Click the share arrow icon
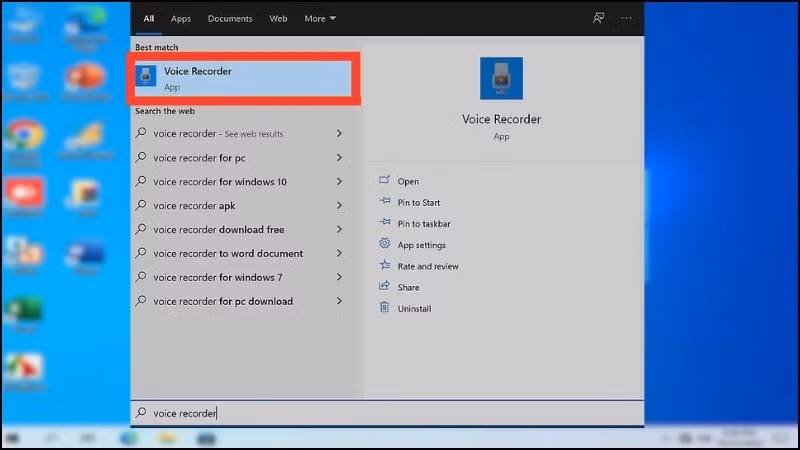This screenshot has height=450, width=800. [384, 286]
